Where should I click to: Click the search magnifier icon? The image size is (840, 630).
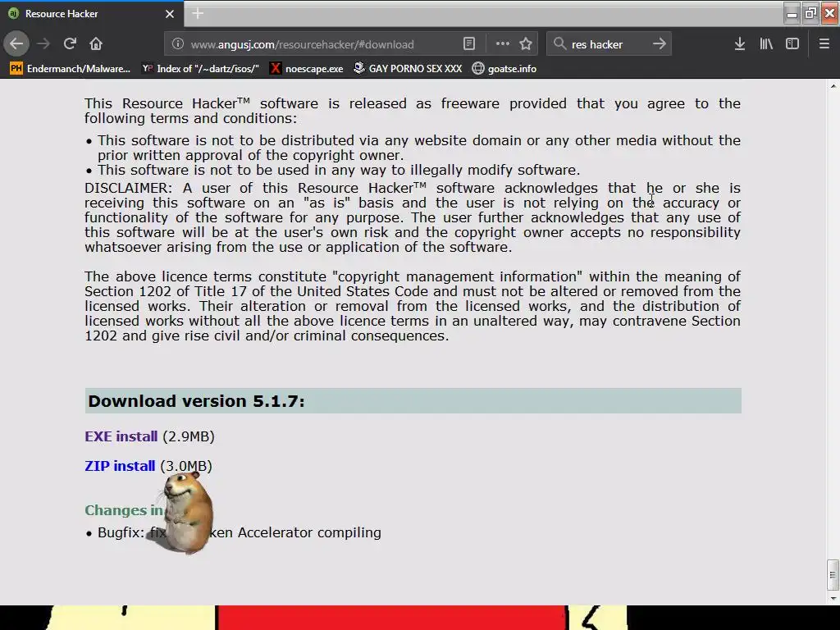click(559, 44)
